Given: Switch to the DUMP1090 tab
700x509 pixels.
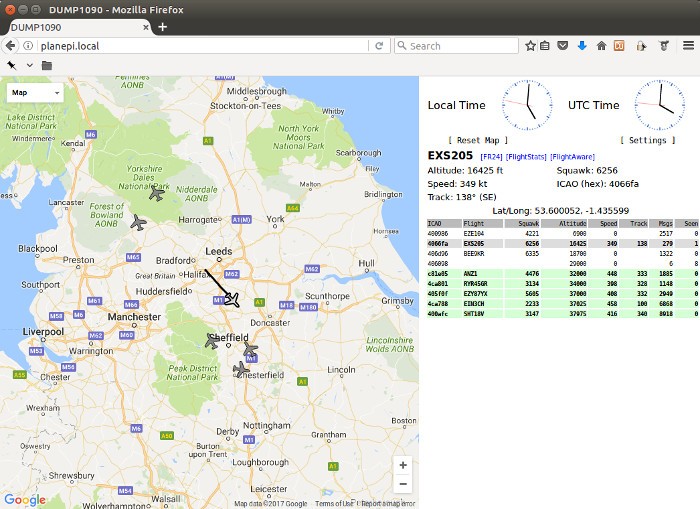Looking at the screenshot, I should coord(76,27).
